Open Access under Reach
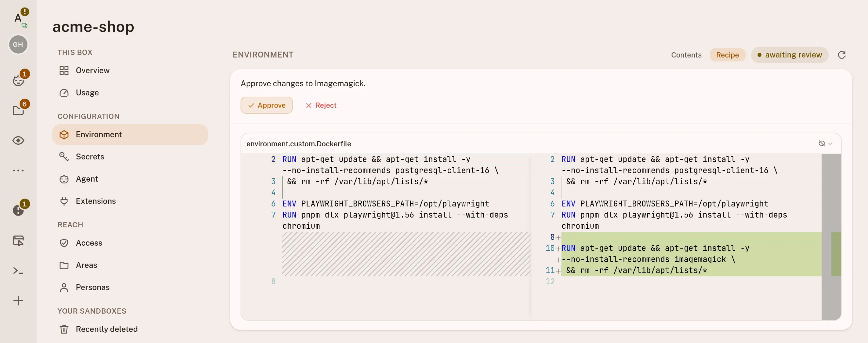The image size is (868, 343). [x=130, y=243]
